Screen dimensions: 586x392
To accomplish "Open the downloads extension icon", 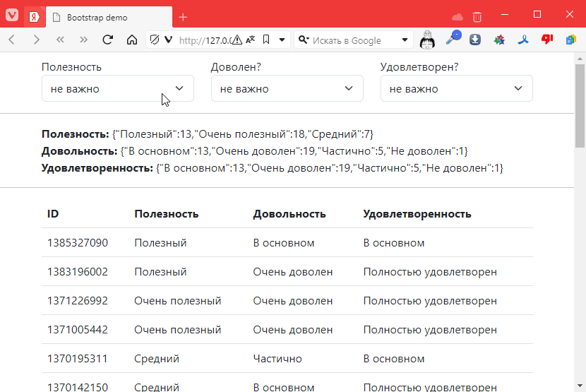I will coord(475,40).
